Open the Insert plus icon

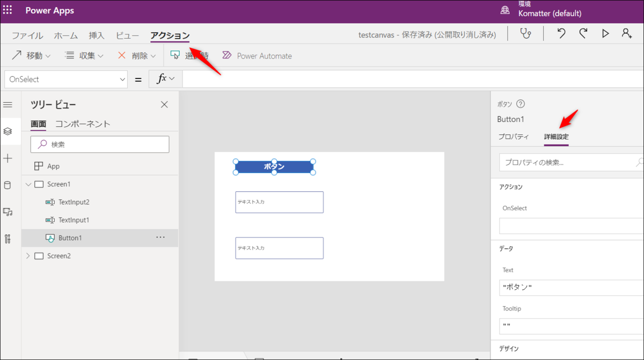8,158
